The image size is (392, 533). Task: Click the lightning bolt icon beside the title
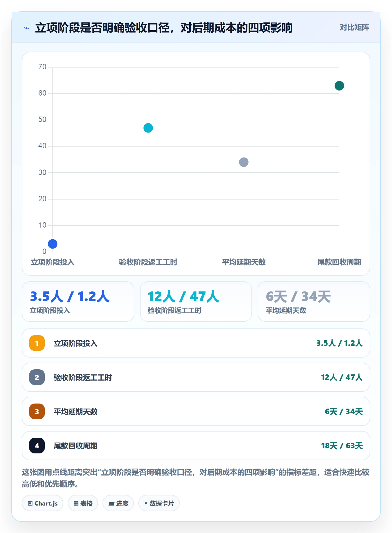(27, 28)
